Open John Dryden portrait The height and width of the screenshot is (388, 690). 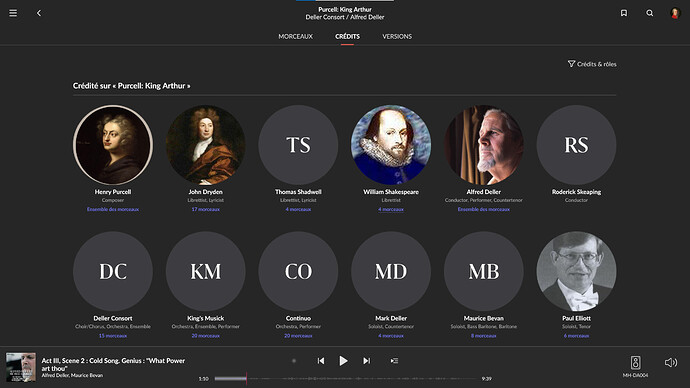point(206,145)
